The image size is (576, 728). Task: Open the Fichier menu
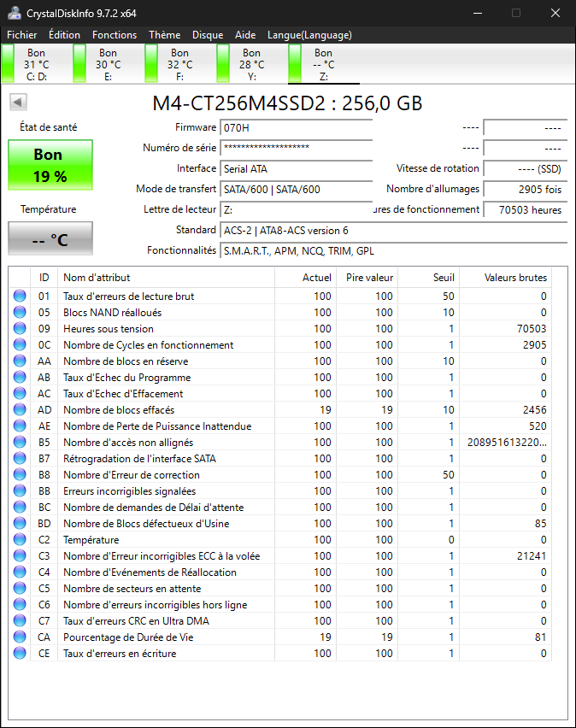tap(22, 35)
